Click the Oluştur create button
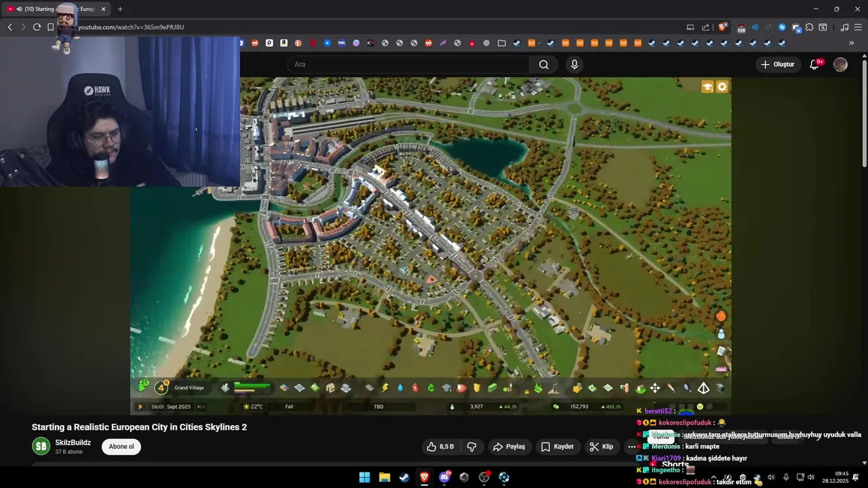The width and height of the screenshot is (868, 488). 778,64
